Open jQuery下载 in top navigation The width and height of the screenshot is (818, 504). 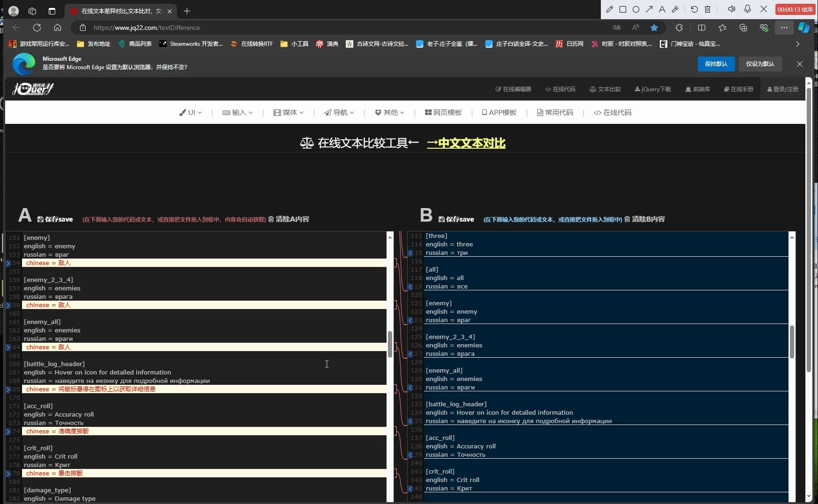pyautogui.click(x=653, y=89)
